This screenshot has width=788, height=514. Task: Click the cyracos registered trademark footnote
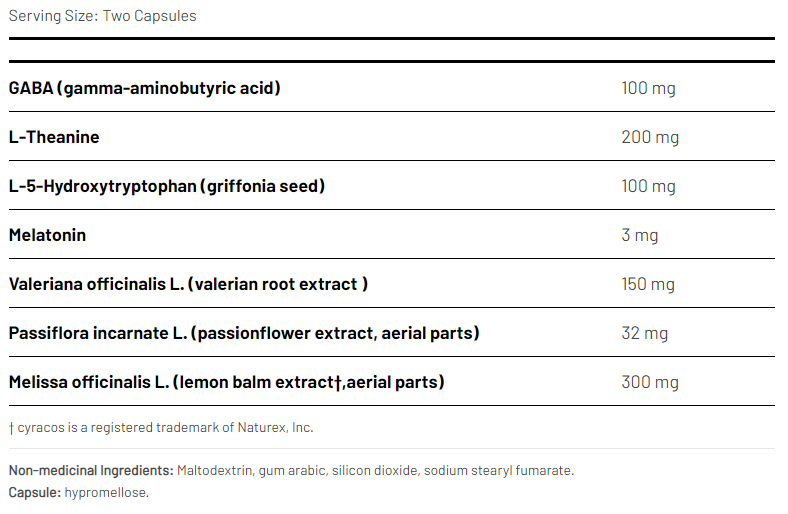(161, 427)
